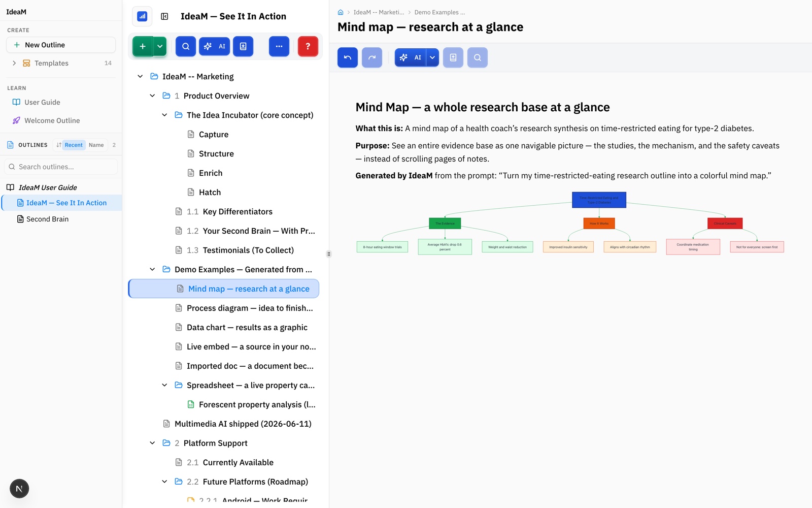Click the panel resize handle dots
Viewport: 812px width, 508px height.
point(329,254)
